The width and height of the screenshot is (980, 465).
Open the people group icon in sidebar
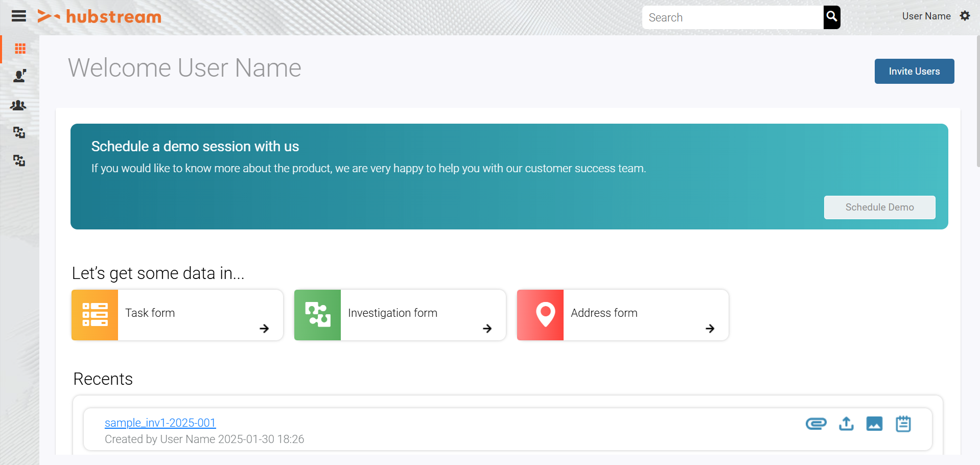pos(18,105)
